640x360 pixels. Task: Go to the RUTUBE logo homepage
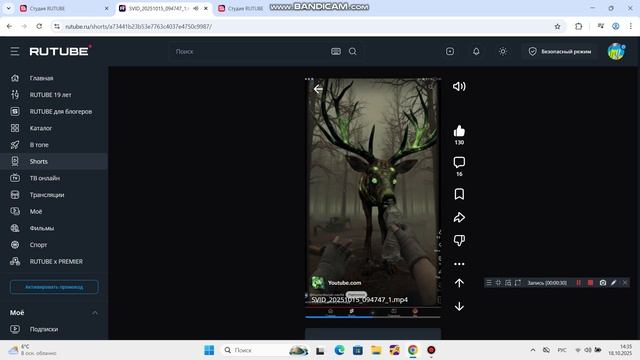tap(60, 51)
